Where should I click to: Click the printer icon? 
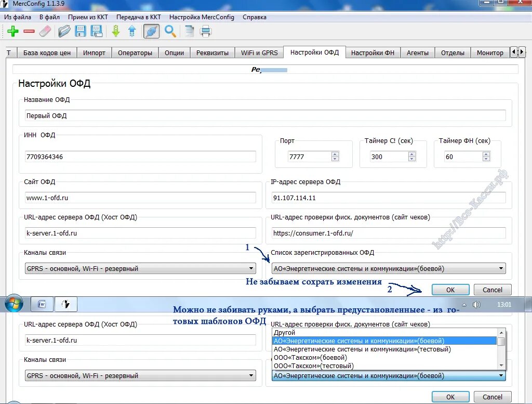coord(206,32)
